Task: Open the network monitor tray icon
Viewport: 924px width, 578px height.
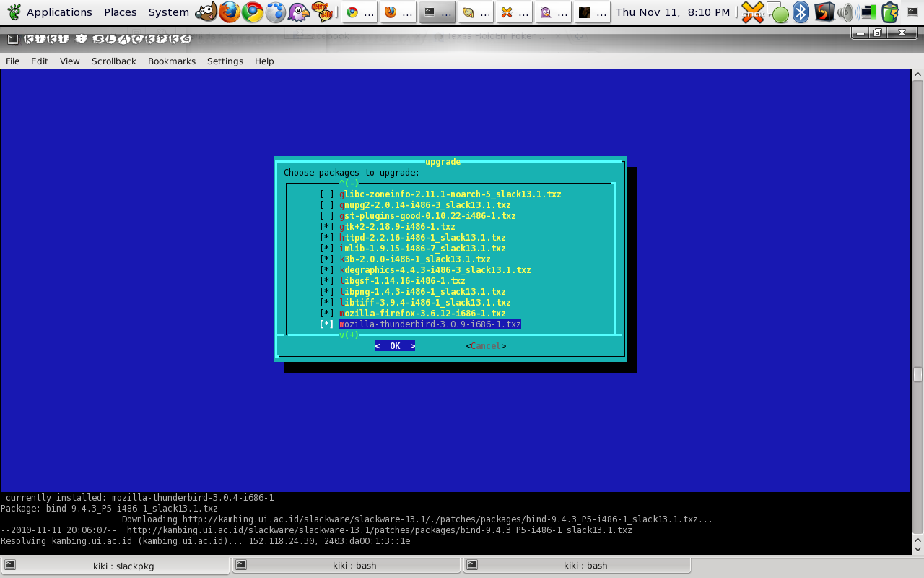Action: [868, 12]
